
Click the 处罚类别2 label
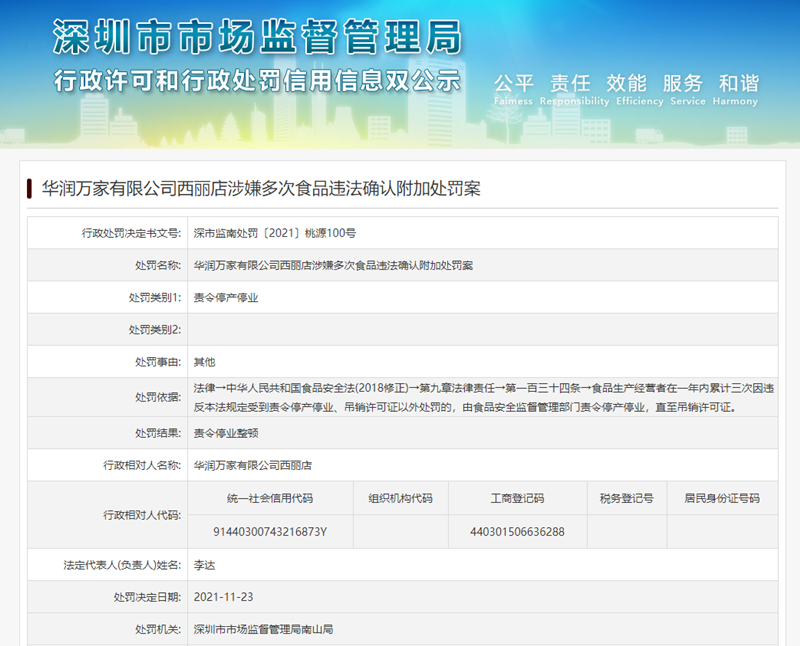(155, 330)
